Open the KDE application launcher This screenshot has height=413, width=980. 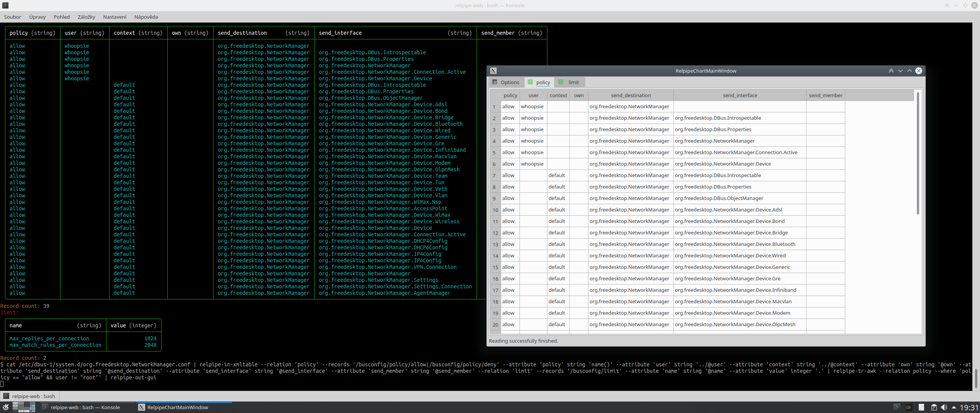6,407
